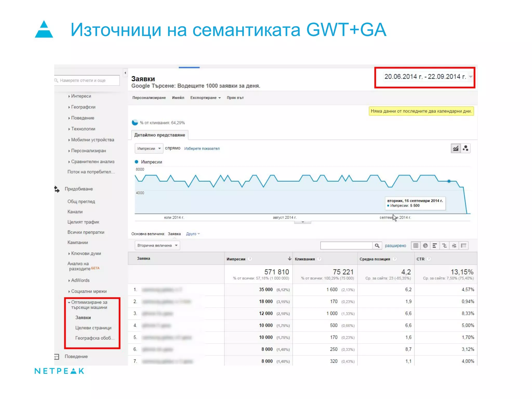Screen dimensions: 532x399
Task: Click the help icon next to CTR
Action: (x=429, y=259)
